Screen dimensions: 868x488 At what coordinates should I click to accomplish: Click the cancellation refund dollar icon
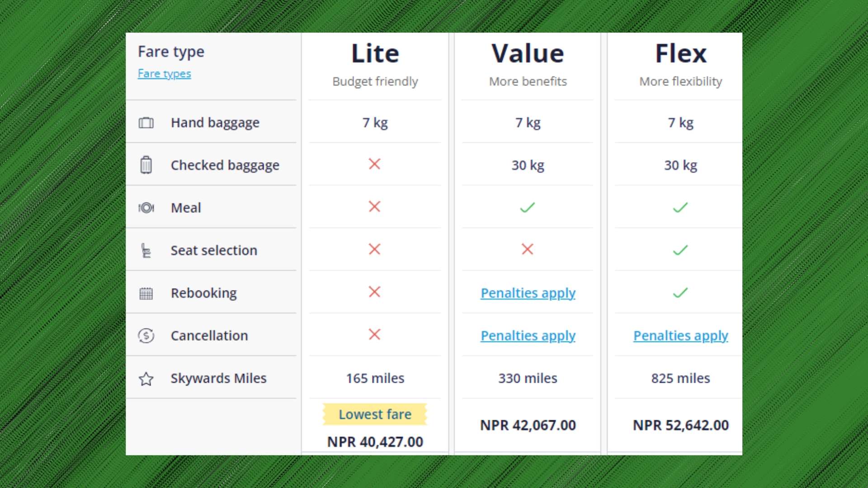point(146,336)
